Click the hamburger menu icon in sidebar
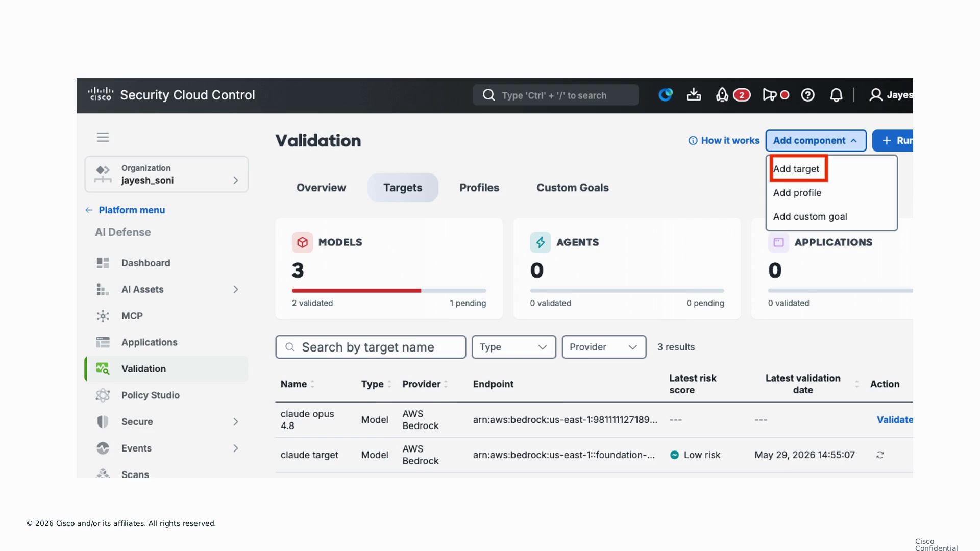 [103, 137]
